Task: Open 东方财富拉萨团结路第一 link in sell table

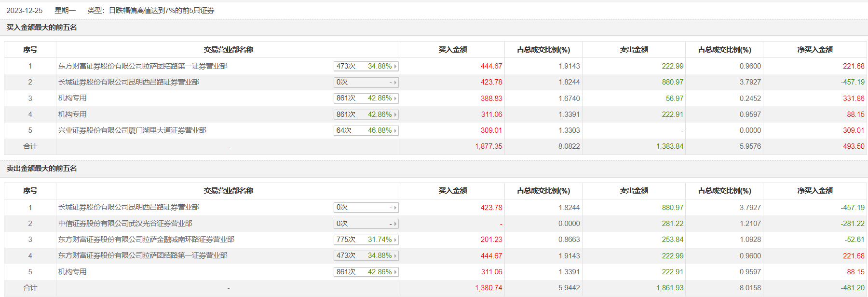Action: (143, 255)
